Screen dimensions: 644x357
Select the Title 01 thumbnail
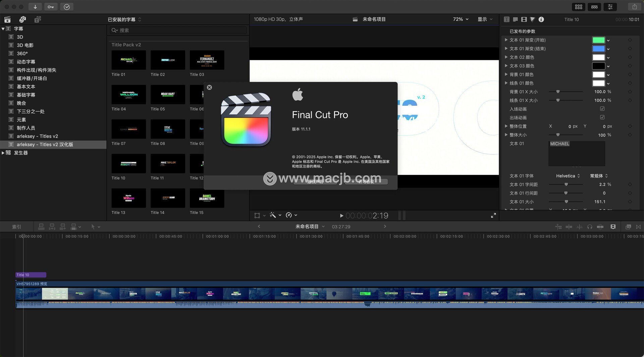(x=128, y=60)
